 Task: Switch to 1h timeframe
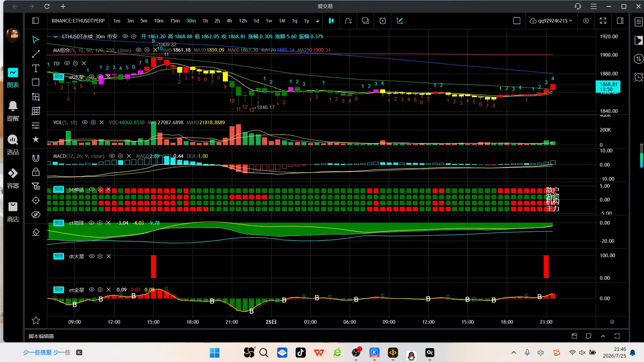[x=205, y=21]
